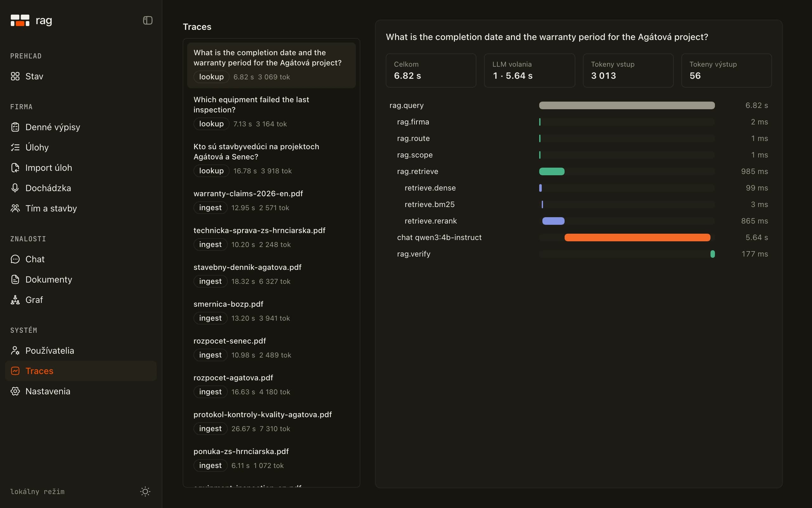The width and height of the screenshot is (812, 508).
Task: Open the 'Kto sú stavbyvedúci' trace
Action: [x=272, y=159]
